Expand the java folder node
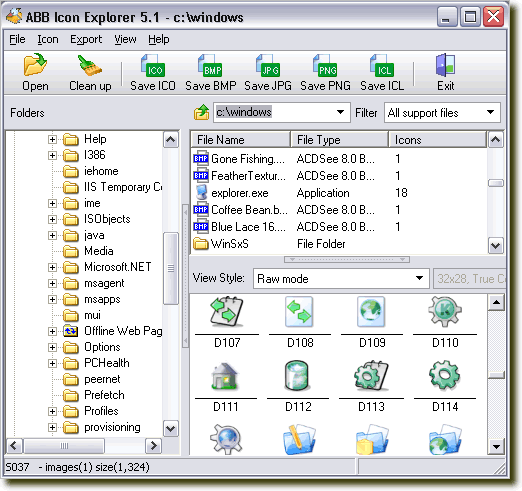The height and width of the screenshot is (491, 522). 52,235
